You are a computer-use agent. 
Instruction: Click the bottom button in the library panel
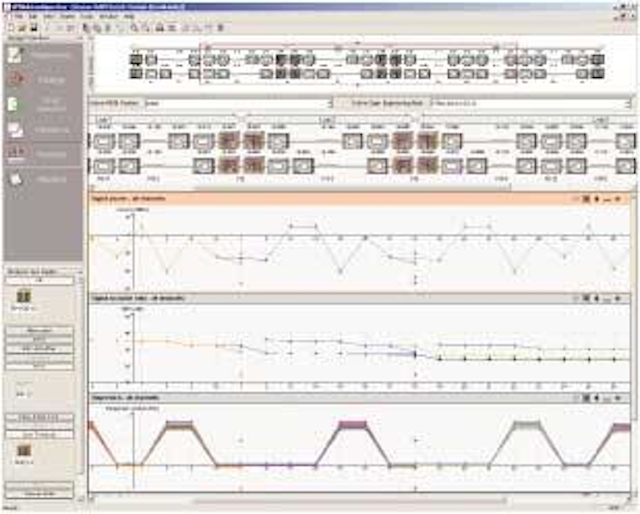[40, 494]
